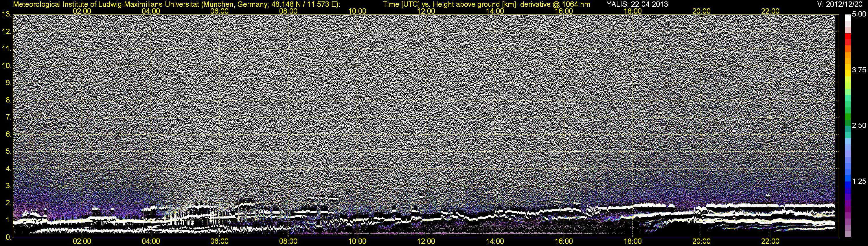The image size is (868, 246).
Task: Click the 3.75 colorbar scale value
Action: click(859, 70)
